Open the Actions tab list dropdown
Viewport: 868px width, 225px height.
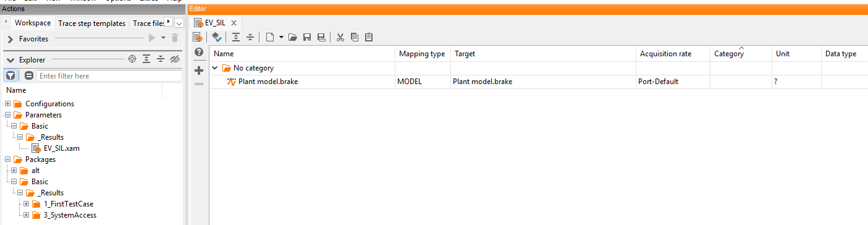(179, 23)
